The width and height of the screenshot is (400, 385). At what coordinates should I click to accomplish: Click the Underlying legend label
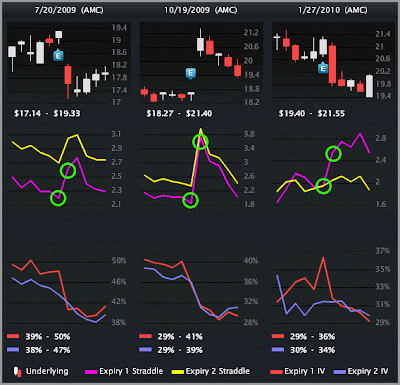(47, 371)
